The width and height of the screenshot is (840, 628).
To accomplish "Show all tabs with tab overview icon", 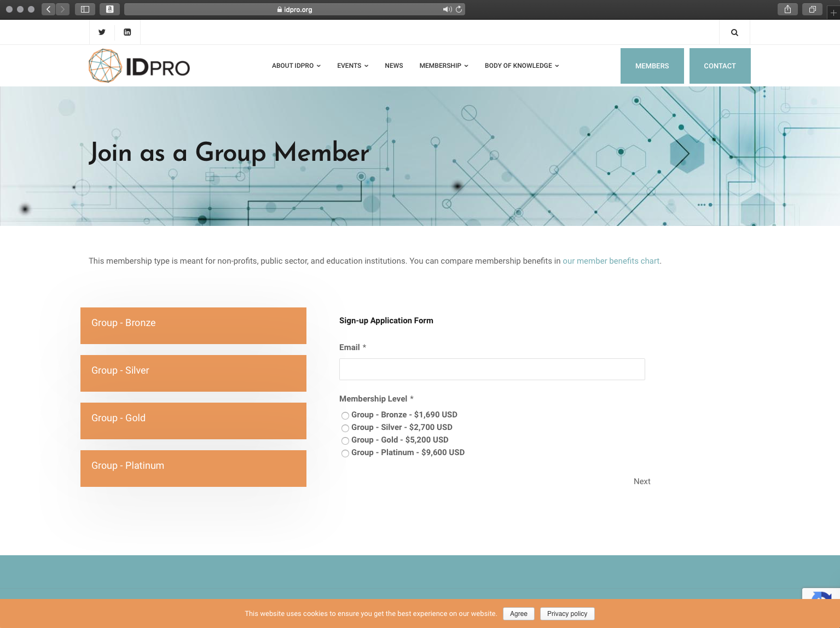I will [812, 9].
